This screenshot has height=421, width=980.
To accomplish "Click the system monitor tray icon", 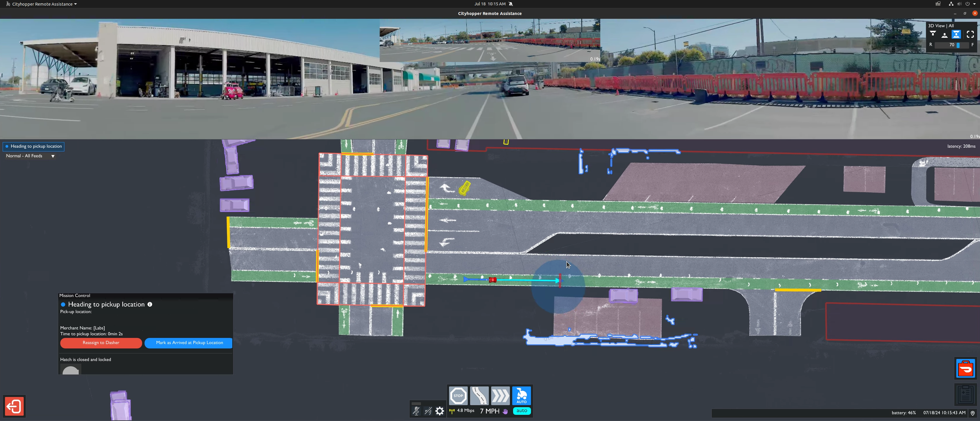I will [x=938, y=4].
